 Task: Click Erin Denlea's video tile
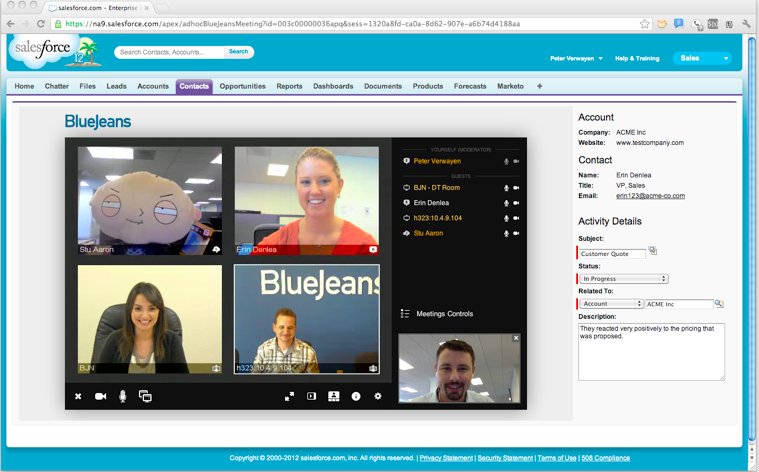307,201
